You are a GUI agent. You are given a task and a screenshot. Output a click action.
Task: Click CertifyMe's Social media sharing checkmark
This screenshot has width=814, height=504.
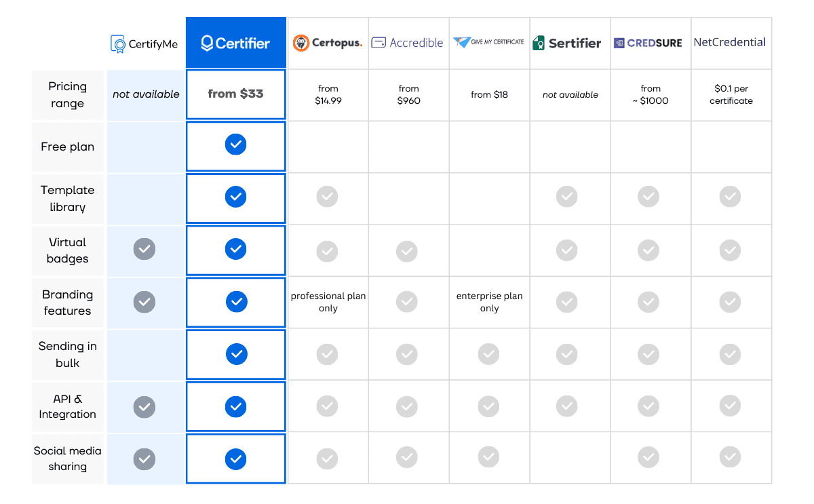(144, 459)
